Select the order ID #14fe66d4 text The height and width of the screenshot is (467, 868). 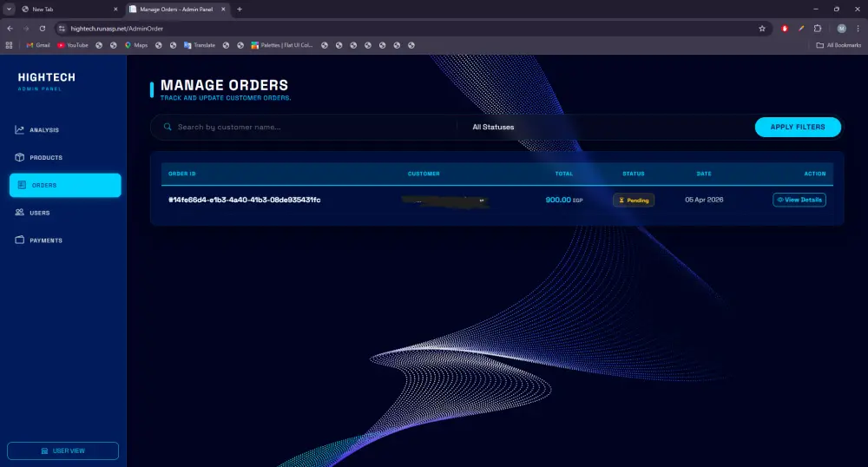point(244,200)
